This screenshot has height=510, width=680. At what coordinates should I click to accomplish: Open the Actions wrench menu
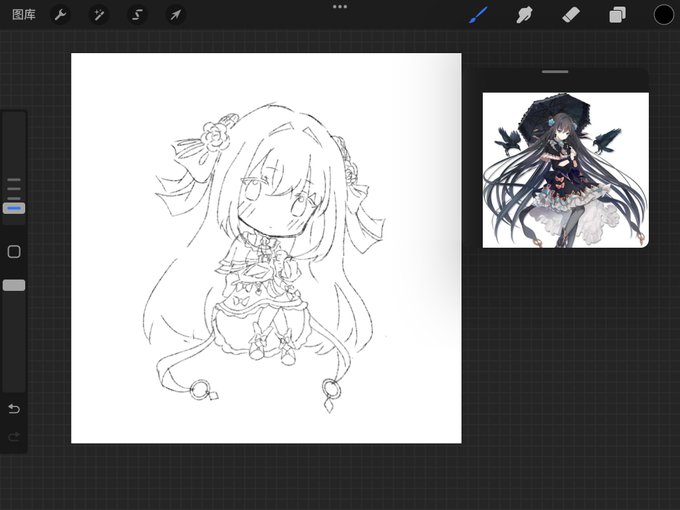pos(60,15)
